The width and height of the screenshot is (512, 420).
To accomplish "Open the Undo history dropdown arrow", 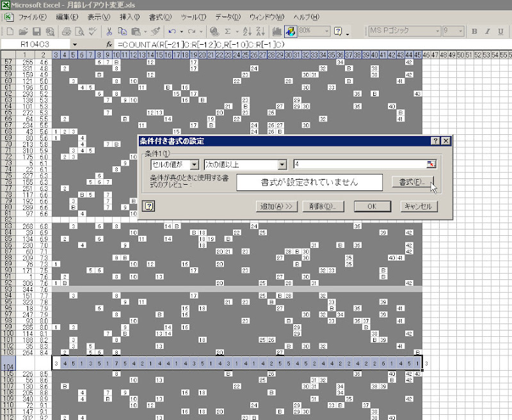I will pyautogui.click(x=181, y=32).
